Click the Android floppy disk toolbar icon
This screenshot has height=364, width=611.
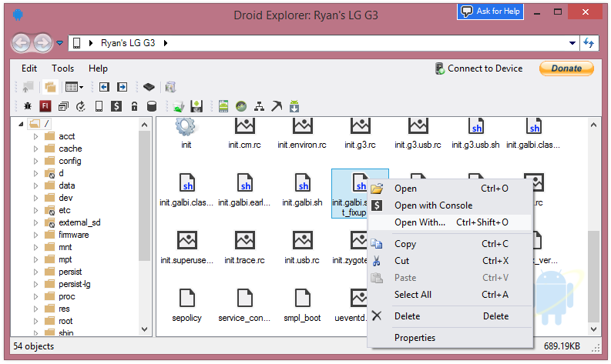point(196,106)
